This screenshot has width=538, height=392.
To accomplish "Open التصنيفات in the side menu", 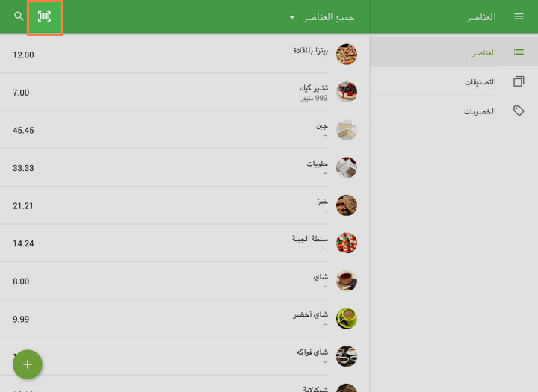I will (x=480, y=81).
